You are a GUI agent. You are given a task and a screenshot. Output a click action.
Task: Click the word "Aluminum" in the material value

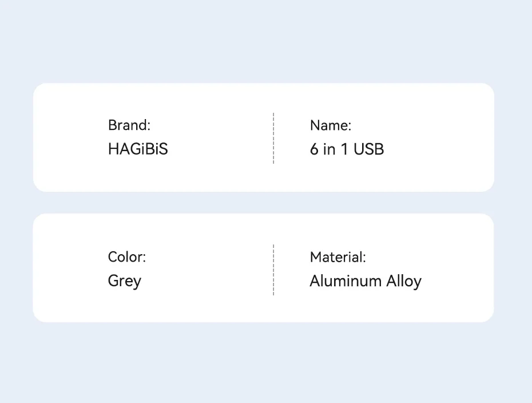(346, 281)
